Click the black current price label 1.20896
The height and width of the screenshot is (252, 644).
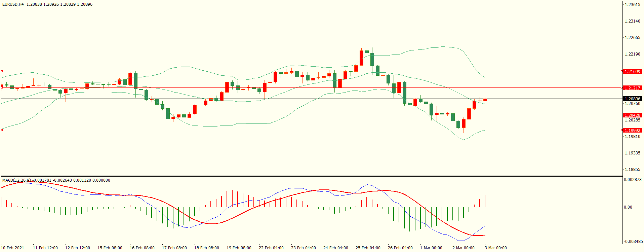632,99
